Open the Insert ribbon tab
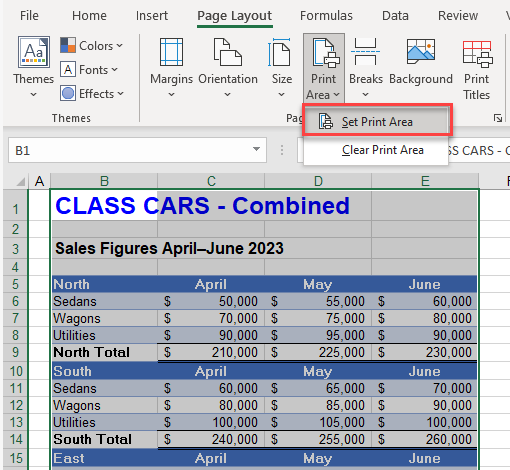The image size is (510, 470). coord(152,16)
